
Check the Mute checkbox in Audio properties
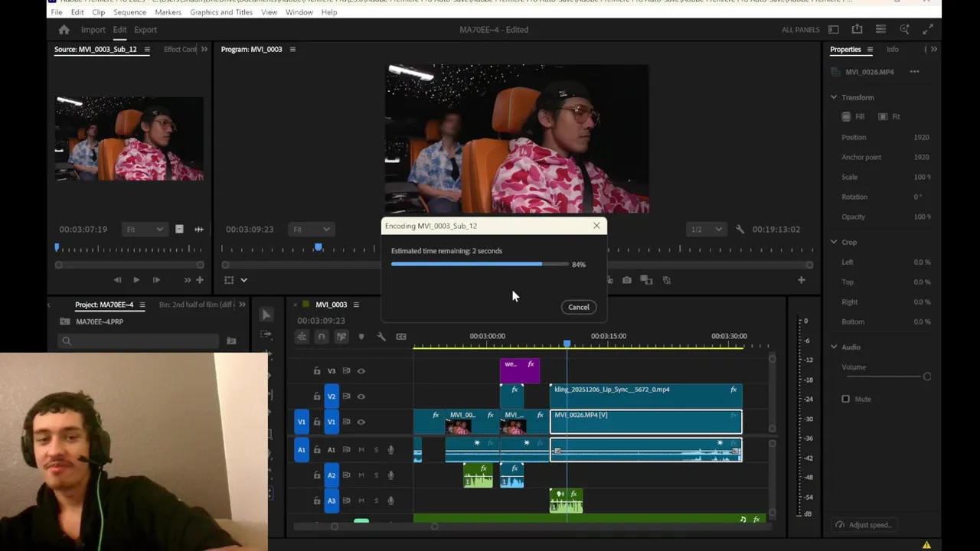point(846,399)
